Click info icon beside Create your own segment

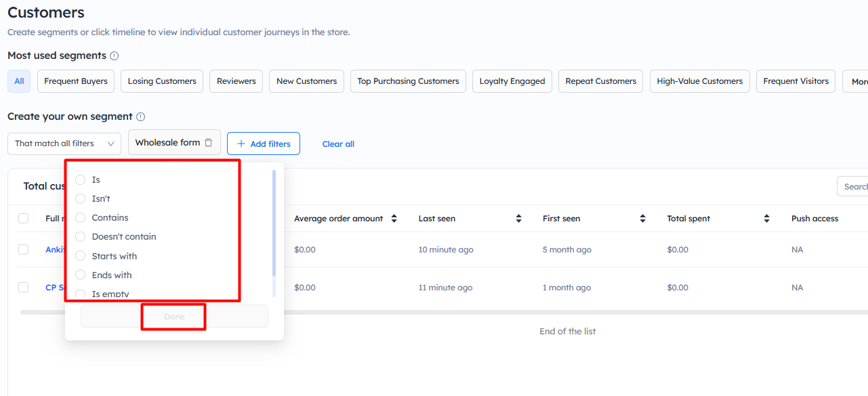(x=141, y=117)
